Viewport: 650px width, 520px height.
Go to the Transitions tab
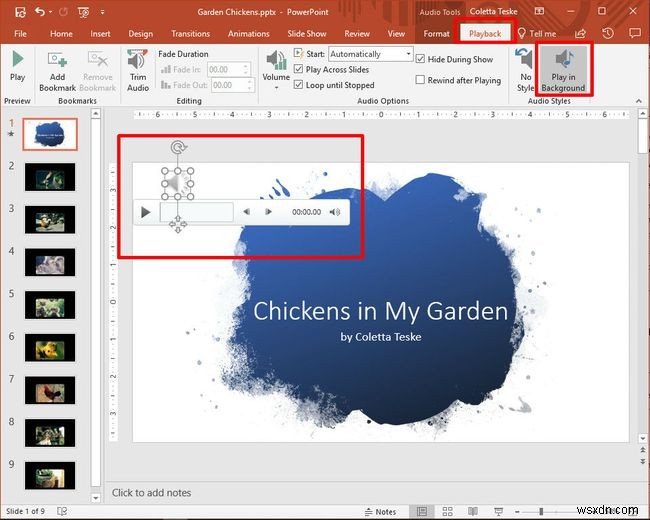190,34
